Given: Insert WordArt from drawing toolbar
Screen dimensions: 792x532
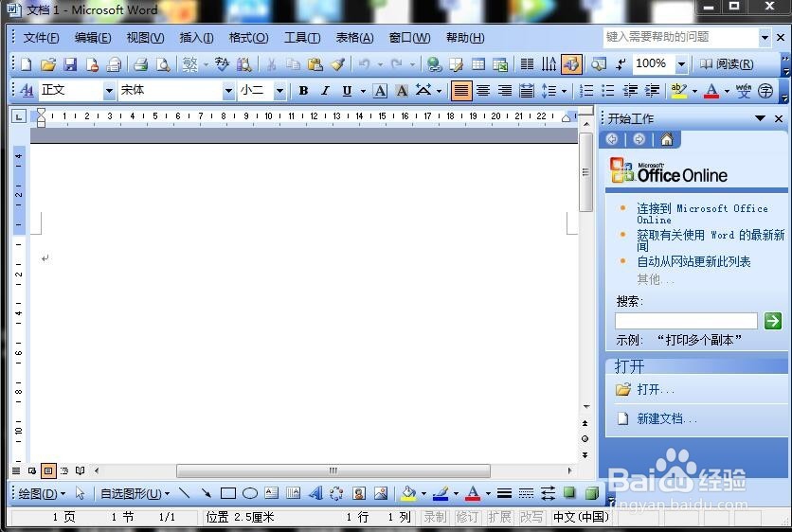Looking at the screenshot, I should pyautogui.click(x=315, y=493).
